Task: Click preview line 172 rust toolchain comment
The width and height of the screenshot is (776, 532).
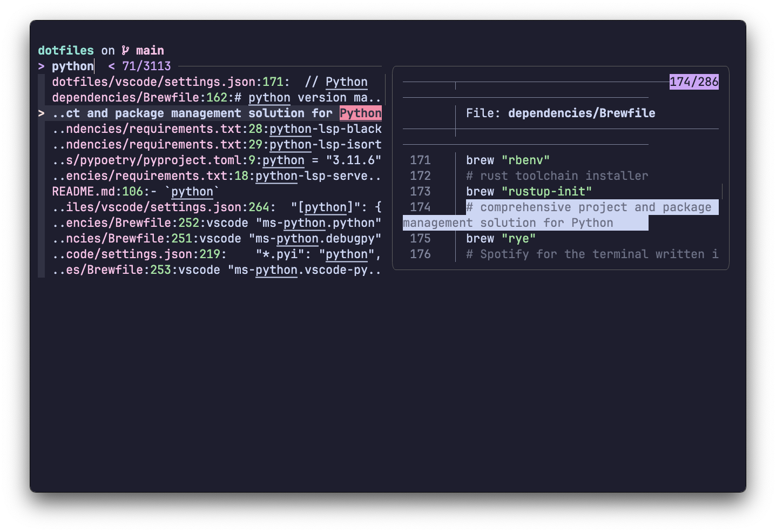Action: click(557, 176)
